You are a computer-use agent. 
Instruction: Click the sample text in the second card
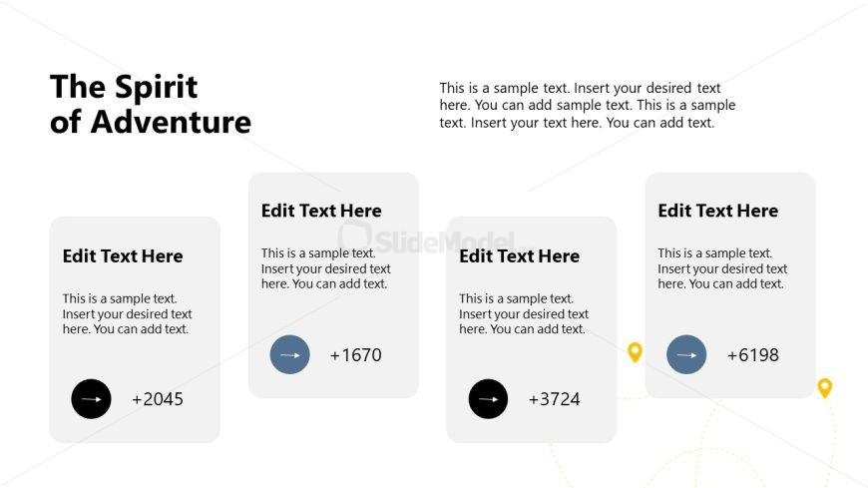click(x=325, y=268)
